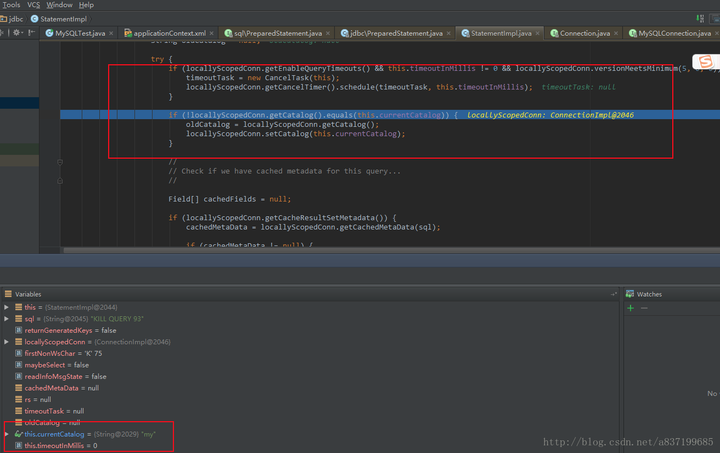Click the 'Field[] cachedFields = null;' line
The image size is (720, 453).
click(x=229, y=199)
